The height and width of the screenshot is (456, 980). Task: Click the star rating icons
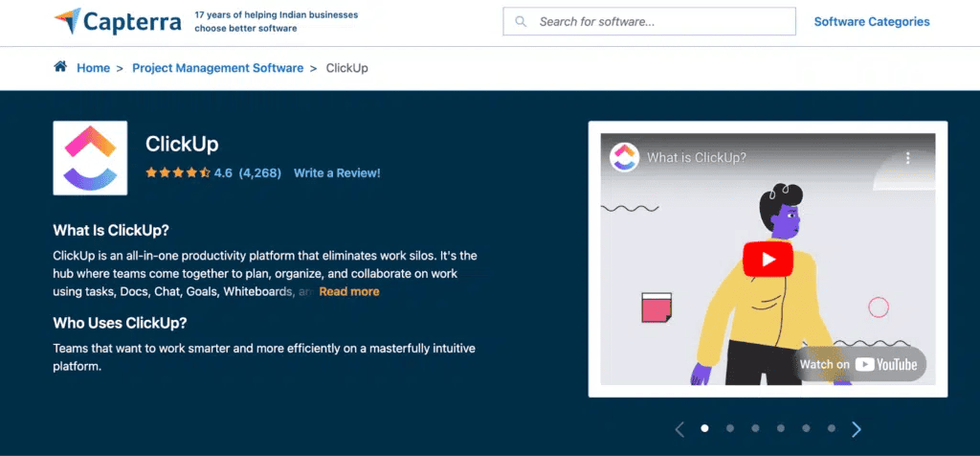pos(177,172)
